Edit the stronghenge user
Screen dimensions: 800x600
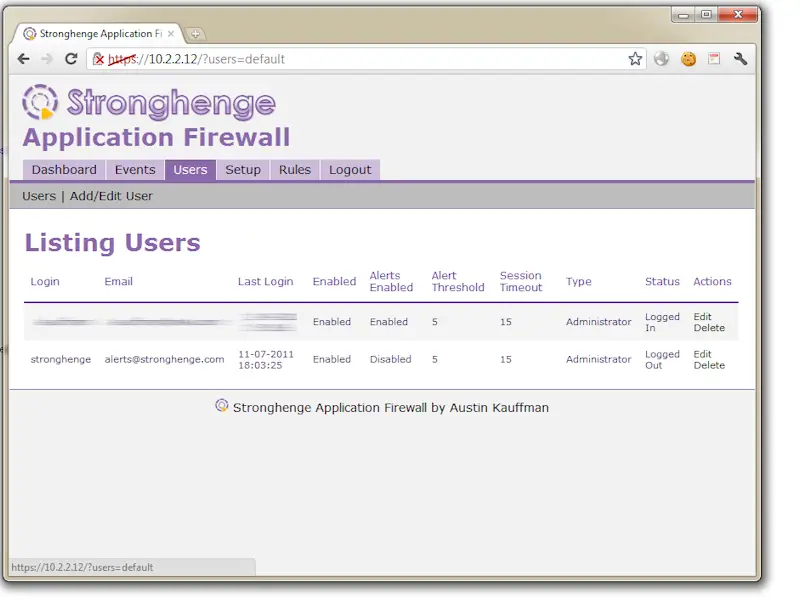click(703, 354)
